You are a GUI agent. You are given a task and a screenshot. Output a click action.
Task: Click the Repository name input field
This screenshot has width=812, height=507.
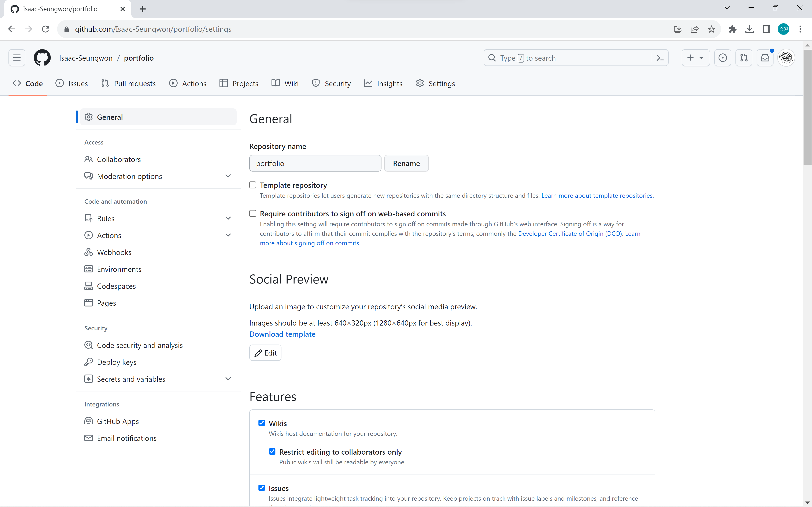[x=315, y=163]
